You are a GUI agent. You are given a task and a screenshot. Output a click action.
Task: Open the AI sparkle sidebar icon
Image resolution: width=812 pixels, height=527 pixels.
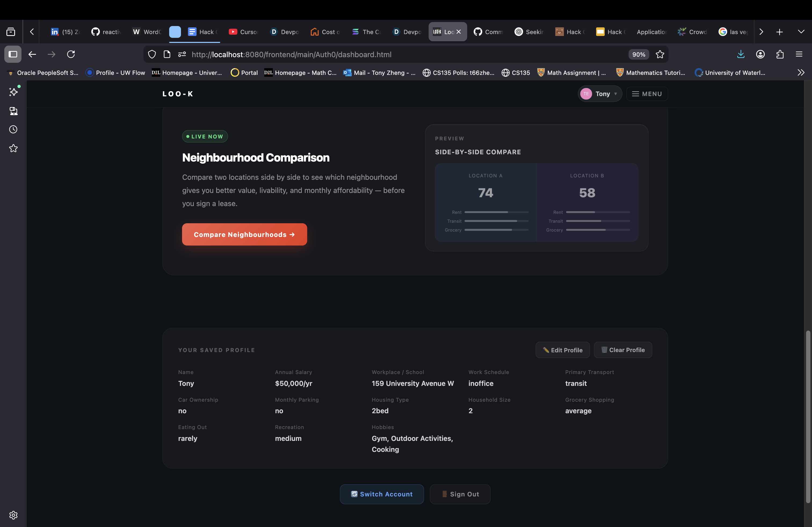(x=13, y=92)
